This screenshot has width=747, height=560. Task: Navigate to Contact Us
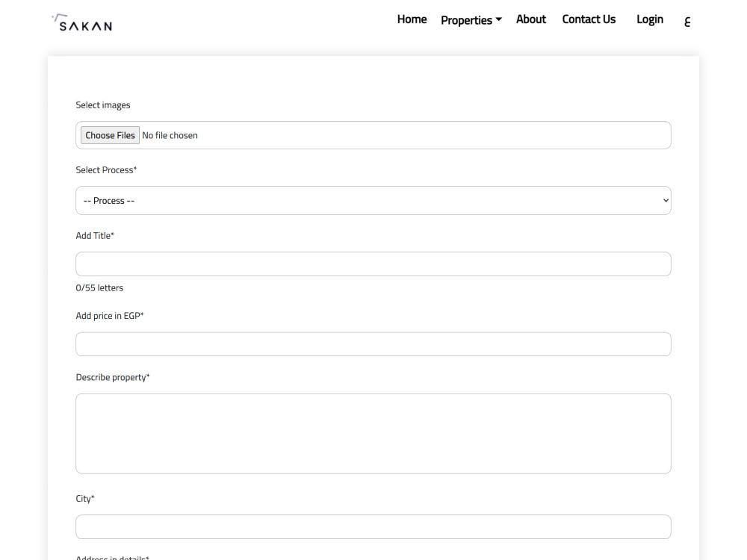[589, 19]
